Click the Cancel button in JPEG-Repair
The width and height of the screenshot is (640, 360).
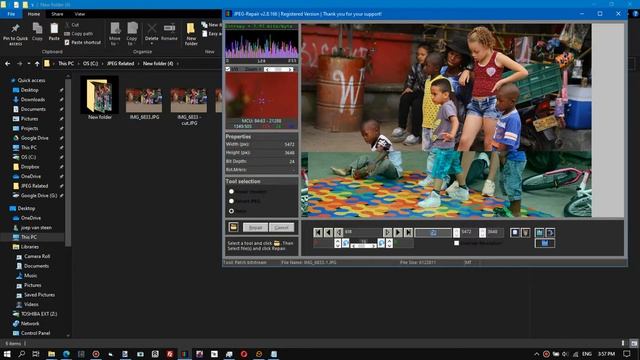(282, 227)
